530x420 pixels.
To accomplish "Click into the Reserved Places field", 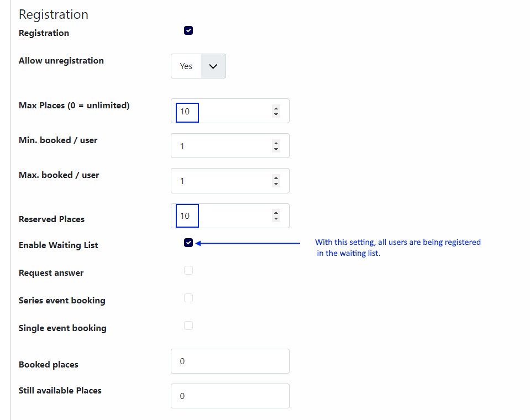I will pos(230,216).
